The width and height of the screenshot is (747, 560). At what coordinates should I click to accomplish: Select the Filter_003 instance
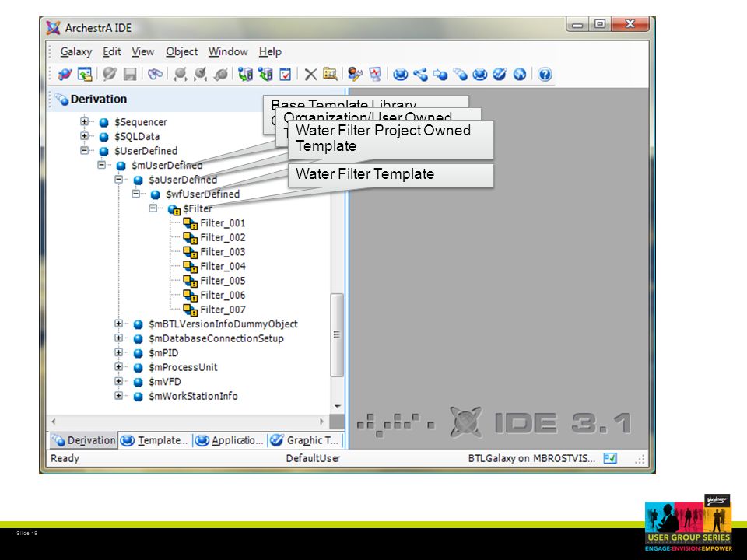[x=223, y=251]
